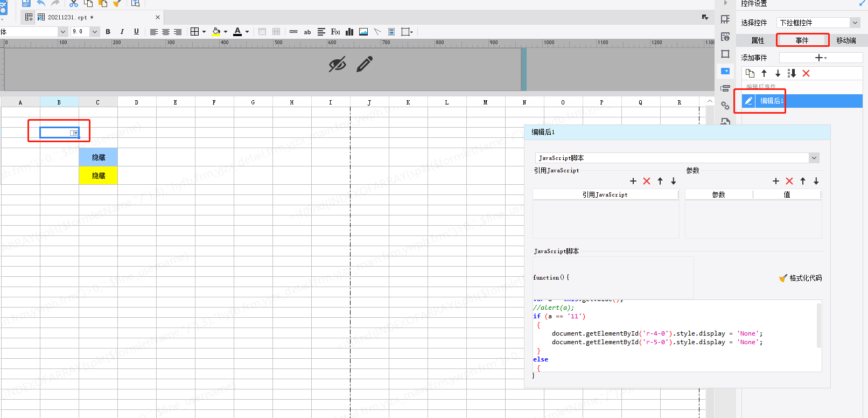Insert a sub-report element

click(391, 32)
